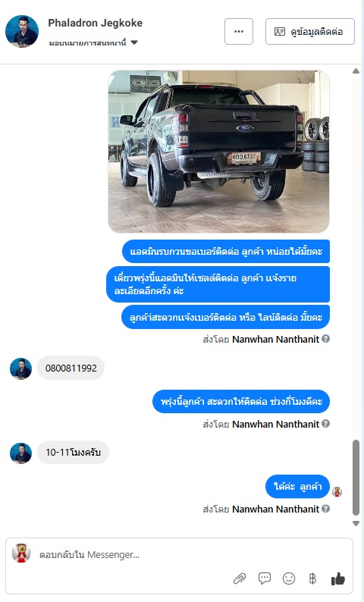Image resolution: width=364 pixels, height=602 pixels.
Task: Open saved replies speech bubble icon
Action: pyautogui.click(x=265, y=578)
